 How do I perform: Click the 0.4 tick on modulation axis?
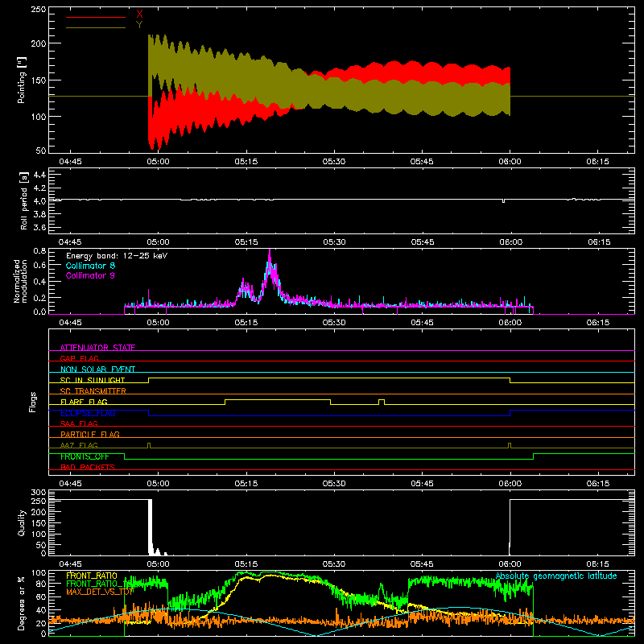click(x=39, y=282)
